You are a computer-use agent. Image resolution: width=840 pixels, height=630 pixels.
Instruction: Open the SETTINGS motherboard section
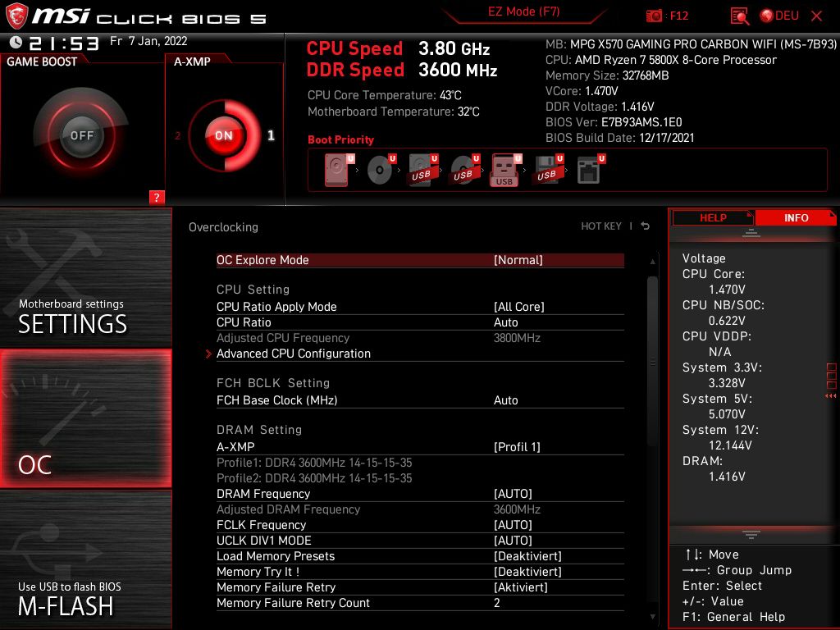click(x=85, y=277)
